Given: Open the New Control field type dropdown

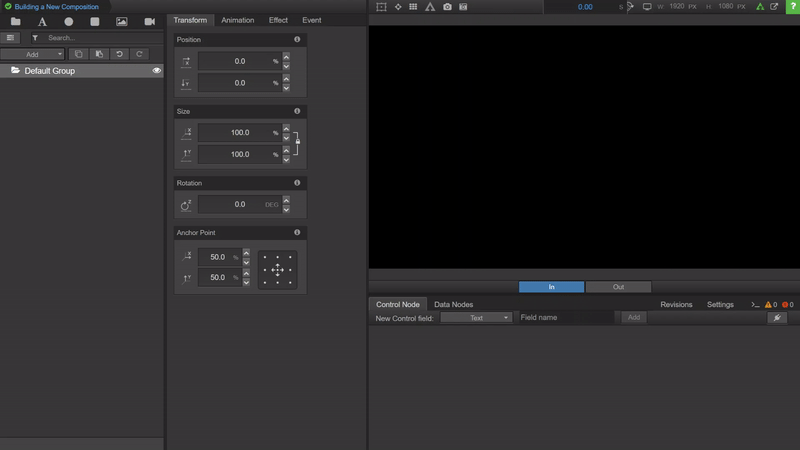Looking at the screenshot, I should click(x=476, y=318).
